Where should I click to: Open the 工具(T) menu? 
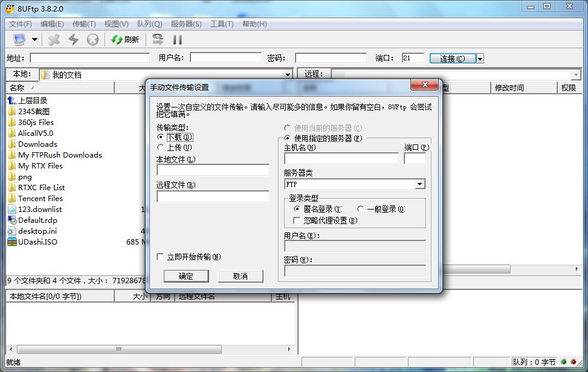(x=222, y=24)
